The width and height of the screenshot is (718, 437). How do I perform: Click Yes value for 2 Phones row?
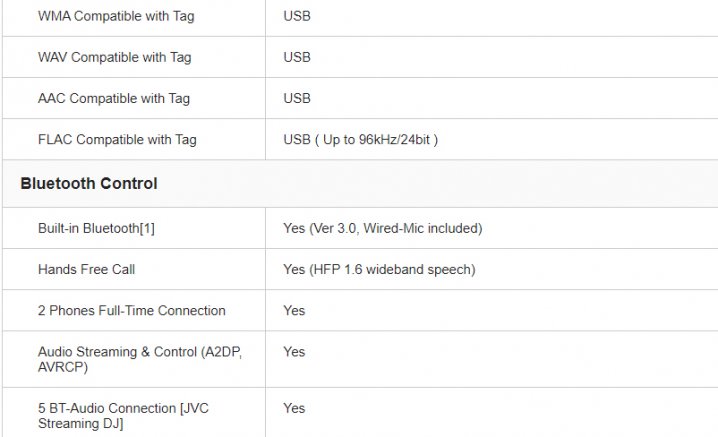pyautogui.click(x=294, y=310)
